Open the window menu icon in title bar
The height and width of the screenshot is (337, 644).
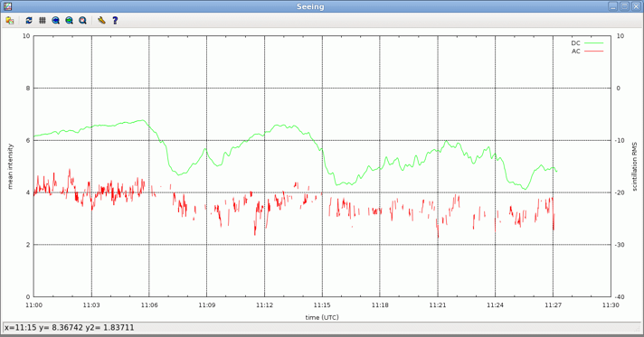pos(7,6)
